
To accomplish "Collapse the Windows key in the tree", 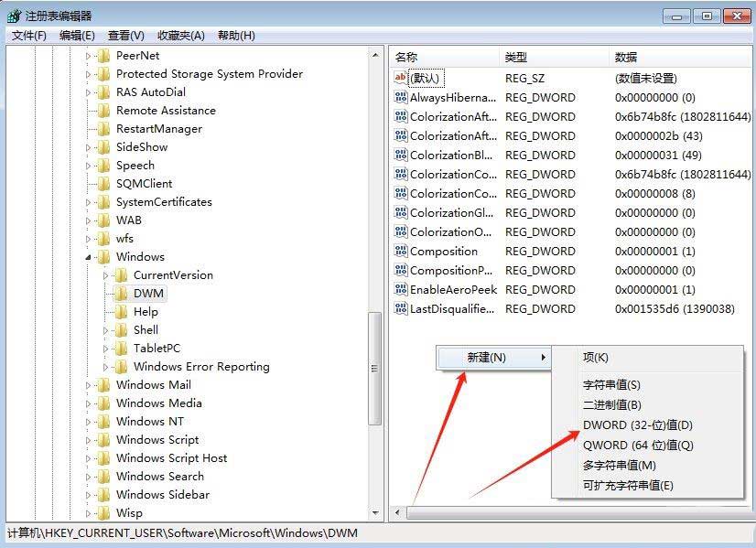I will [88, 256].
